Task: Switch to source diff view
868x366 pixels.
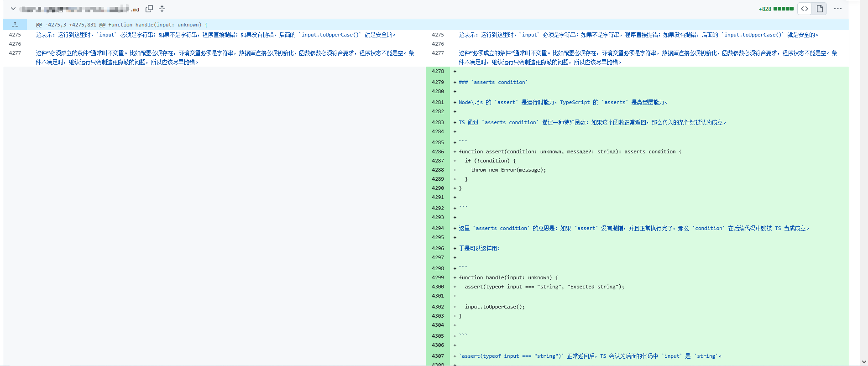Action: tap(805, 9)
